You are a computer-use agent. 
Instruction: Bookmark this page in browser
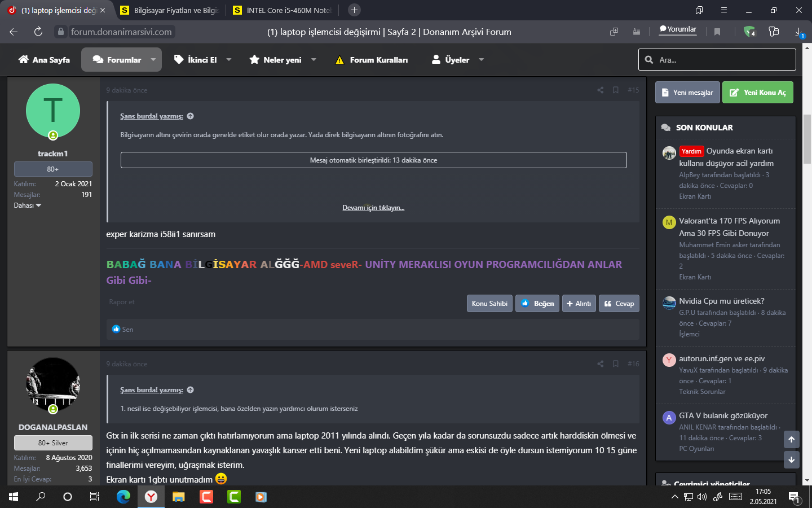click(x=717, y=32)
